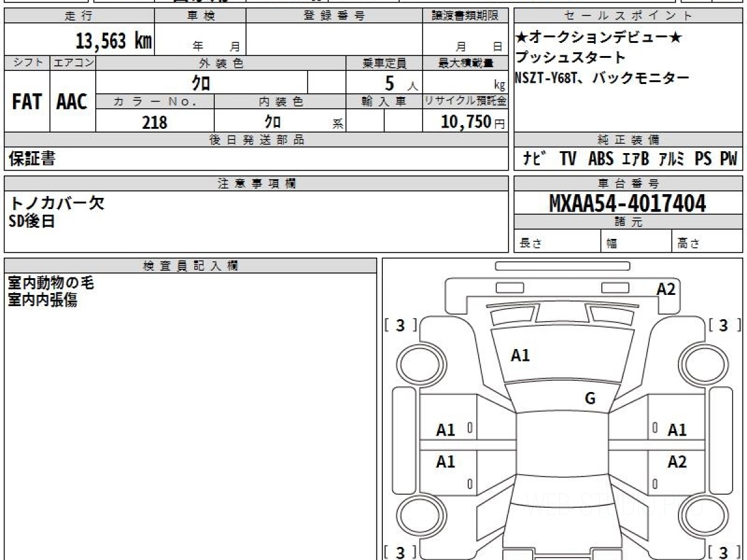This screenshot has width=747, height=560.
Task: Select the note "トノカバー欠"
Action: [57, 203]
